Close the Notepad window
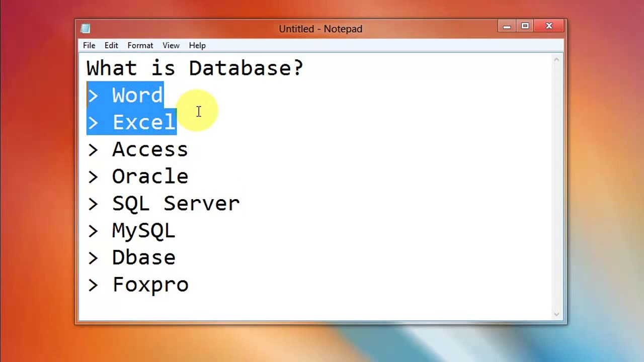Viewport: 644px width, 362px height. [x=549, y=26]
